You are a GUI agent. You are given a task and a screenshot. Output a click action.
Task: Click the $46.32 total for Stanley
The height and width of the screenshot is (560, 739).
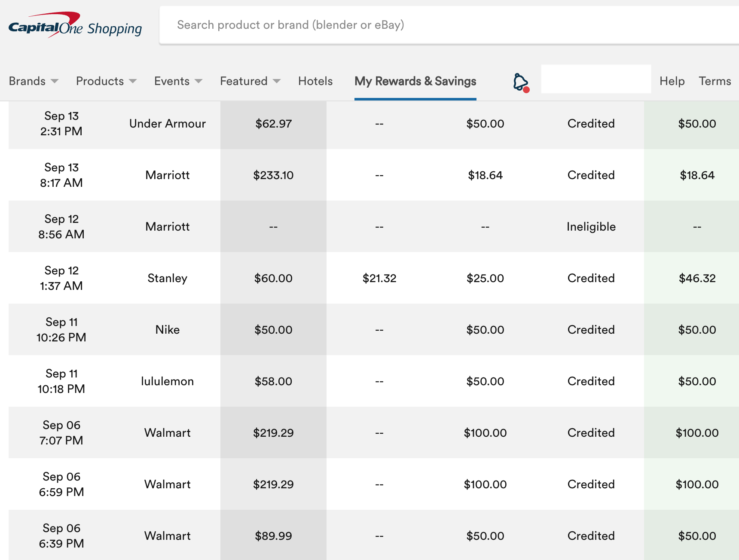tap(697, 278)
